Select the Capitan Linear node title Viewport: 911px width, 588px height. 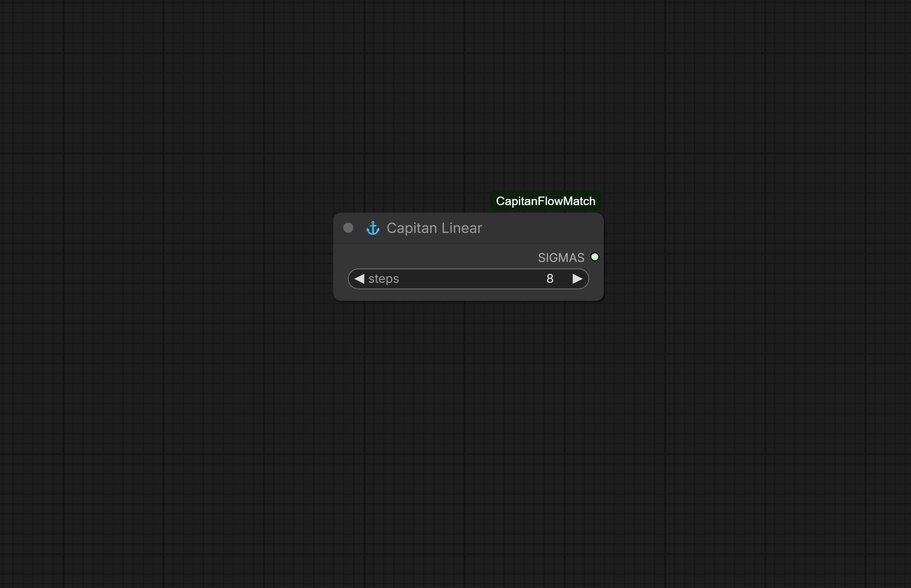[x=434, y=228]
